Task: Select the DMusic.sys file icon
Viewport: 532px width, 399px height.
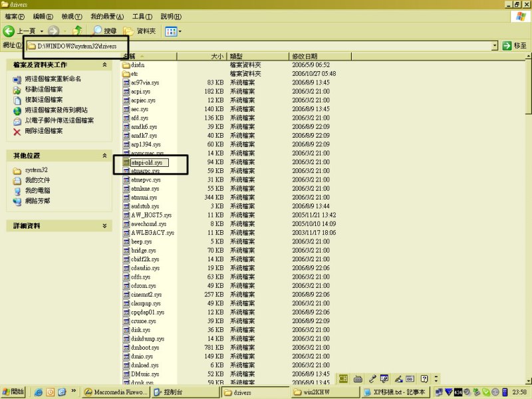Action: click(x=126, y=374)
